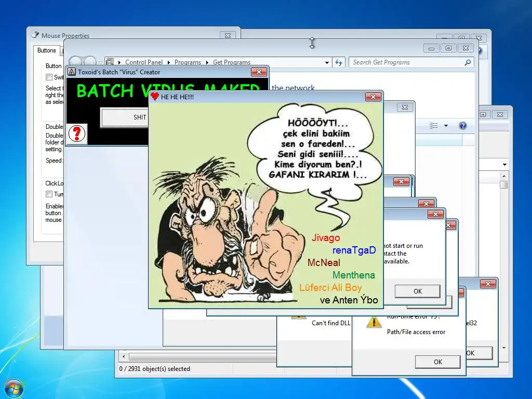Click the 'the network' link text
The image size is (532, 399).
pos(293,88)
